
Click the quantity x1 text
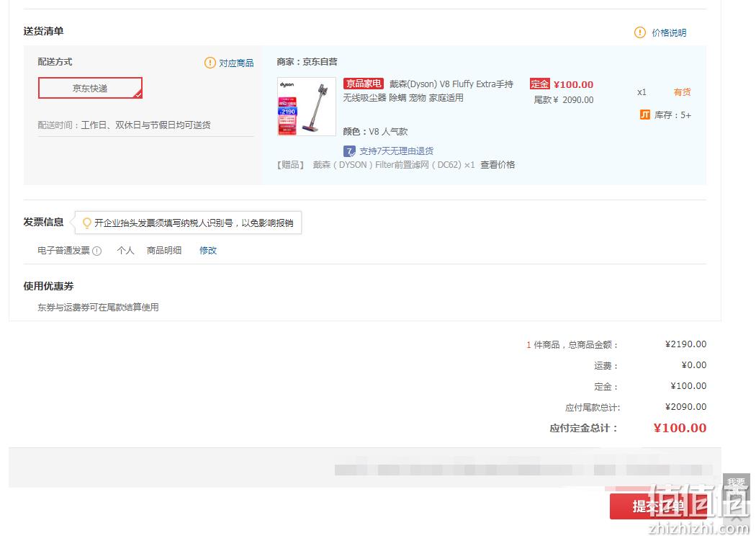click(642, 92)
